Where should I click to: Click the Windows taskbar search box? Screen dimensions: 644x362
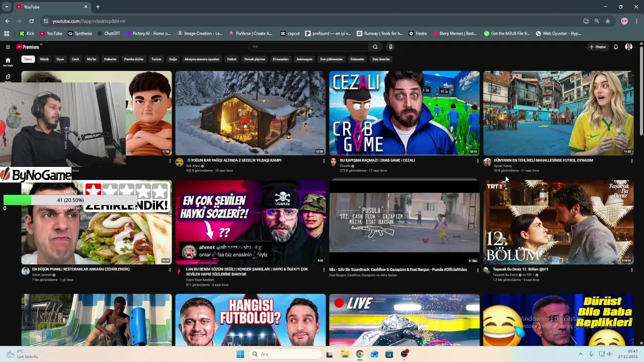(285, 354)
